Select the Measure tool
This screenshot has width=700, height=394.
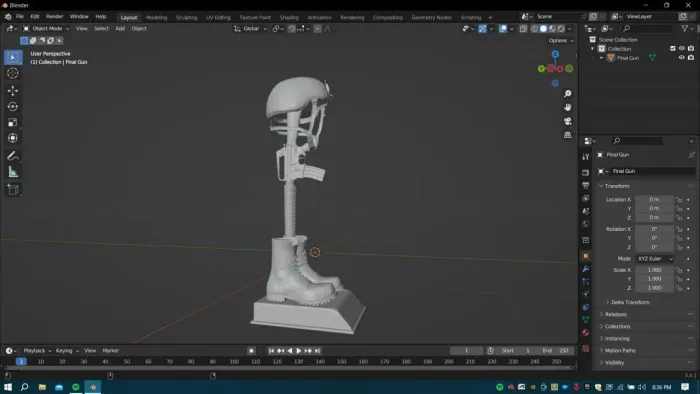[12, 172]
